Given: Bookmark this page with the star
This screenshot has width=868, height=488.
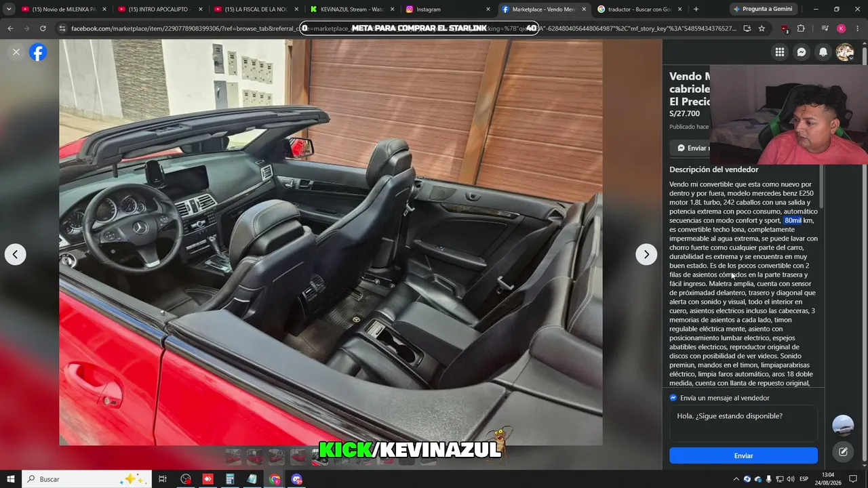Looking at the screenshot, I should (762, 28).
